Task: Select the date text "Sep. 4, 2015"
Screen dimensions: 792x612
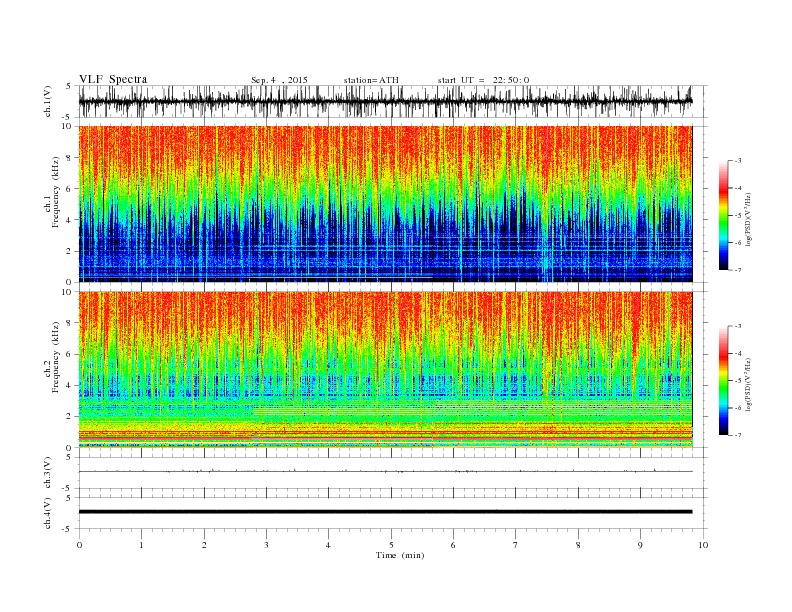Action: 279,80
